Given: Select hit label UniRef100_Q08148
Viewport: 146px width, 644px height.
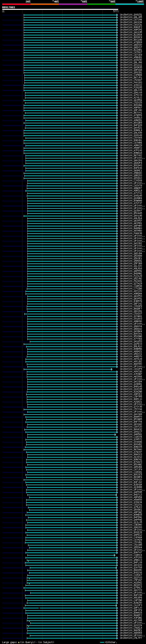Looking at the screenshot, I should [131, 196].
